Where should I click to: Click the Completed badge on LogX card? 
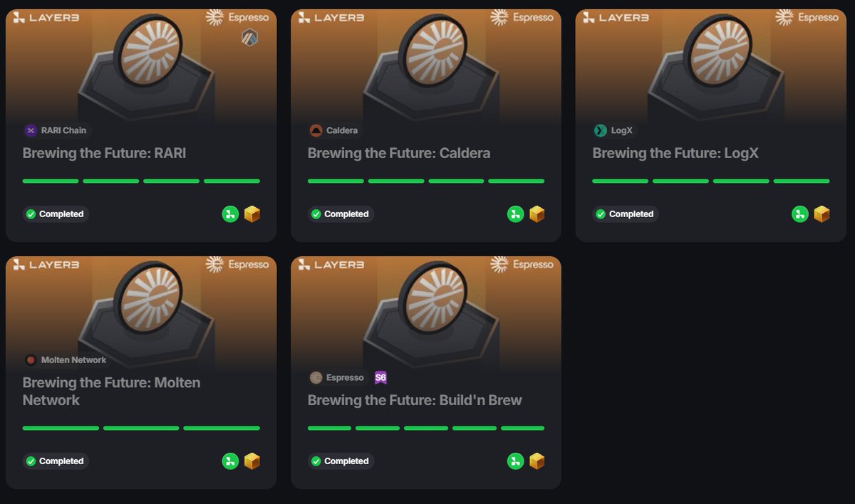pyautogui.click(x=626, y=214)
